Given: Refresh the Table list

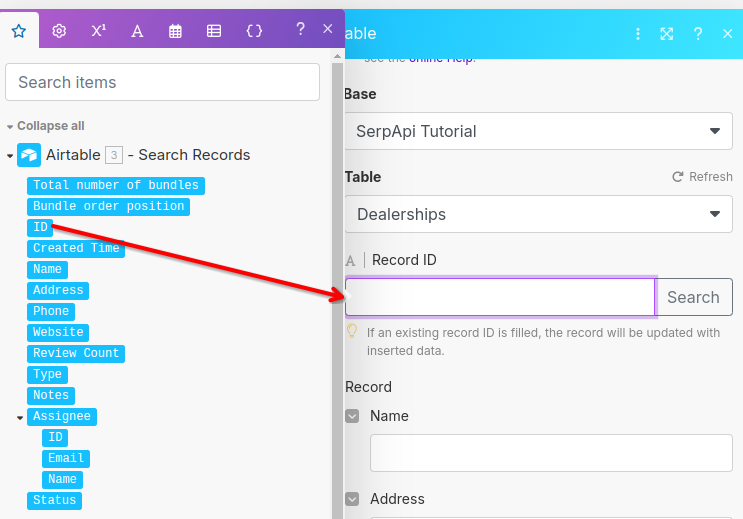Looking at the screenshot, I should pyautogui.click(x=702, y=177).
